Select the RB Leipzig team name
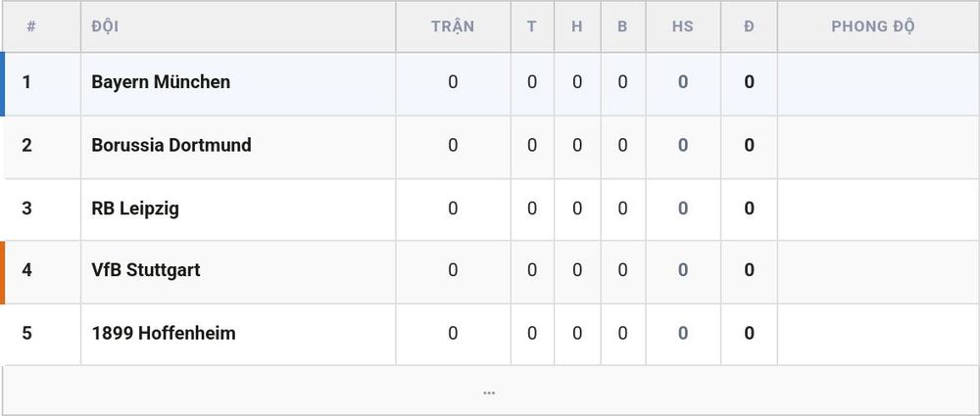980x416 pixels. pos(135,208)
